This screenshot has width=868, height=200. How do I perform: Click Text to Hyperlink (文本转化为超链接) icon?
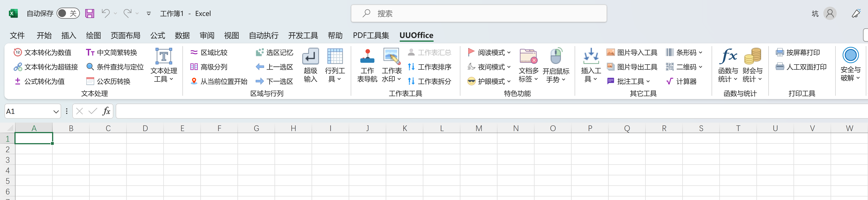pyautogui.click(x=18, y=67)
